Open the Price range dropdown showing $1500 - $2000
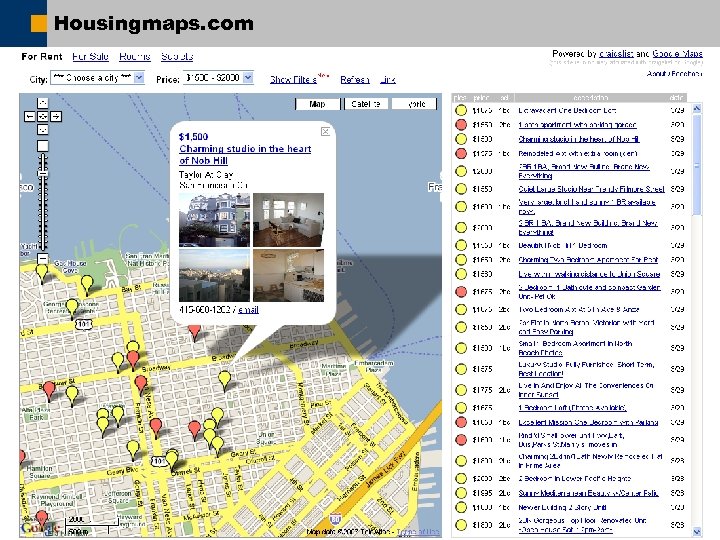Screen dimensions: 720x540 [218, 78]
